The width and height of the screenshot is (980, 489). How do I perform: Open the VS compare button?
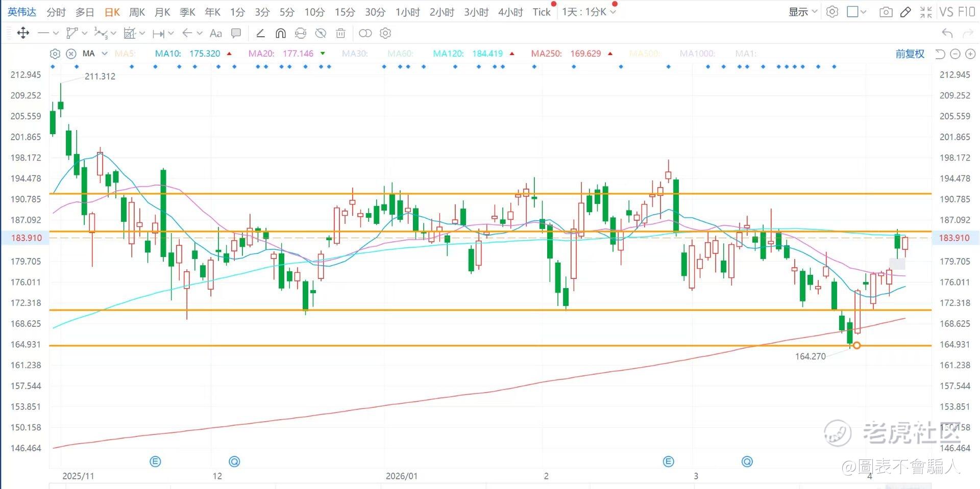coord(946,12)
